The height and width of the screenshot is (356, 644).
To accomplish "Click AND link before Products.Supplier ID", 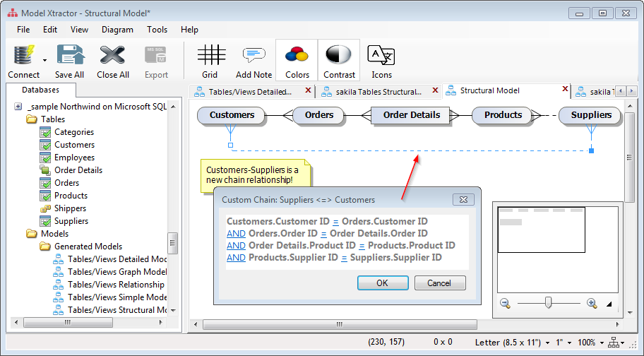I will coord(236,257).
